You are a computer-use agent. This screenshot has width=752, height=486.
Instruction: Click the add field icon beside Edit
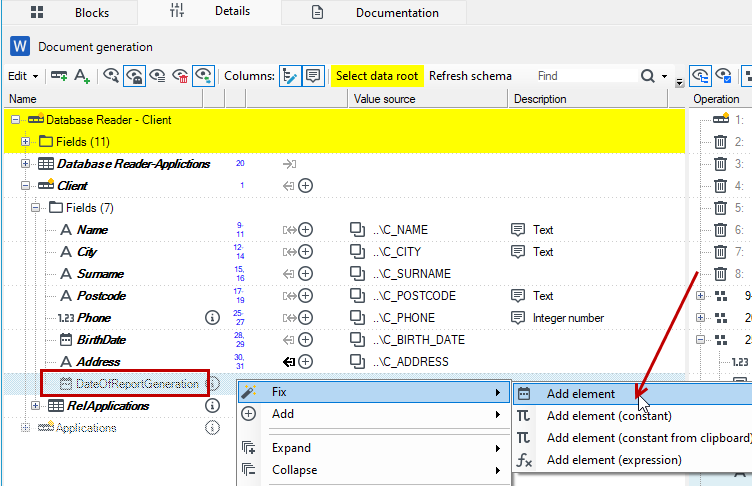[x=59, y=76]
